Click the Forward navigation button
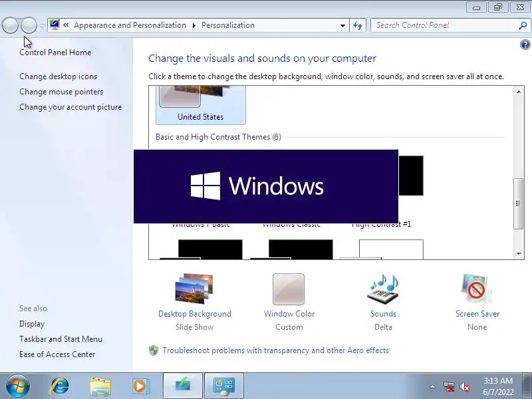Screen dimensions: 532x399 pyautogui.click(x=29, y=25)
